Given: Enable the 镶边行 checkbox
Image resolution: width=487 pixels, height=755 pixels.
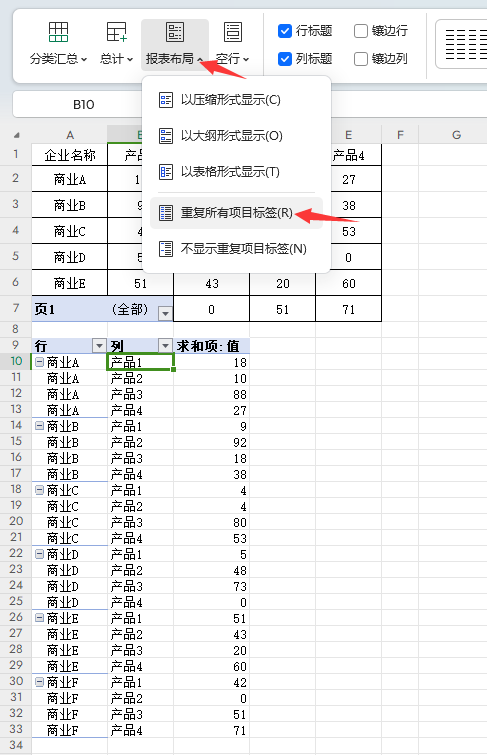Looking at the screenshot, I should coord(361,31).
